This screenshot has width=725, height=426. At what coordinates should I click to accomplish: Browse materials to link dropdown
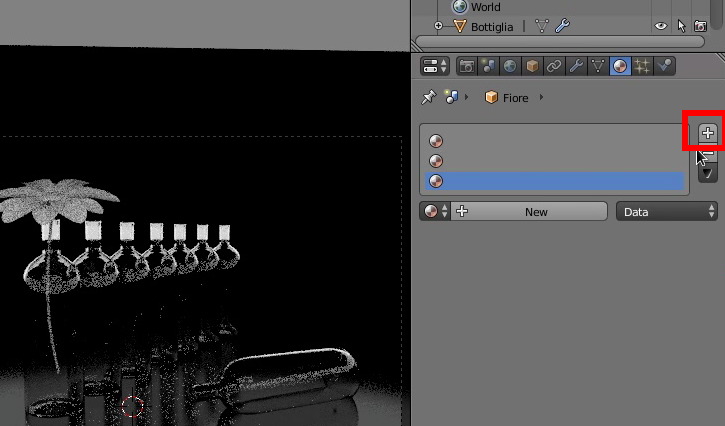[x=435, y=211]
